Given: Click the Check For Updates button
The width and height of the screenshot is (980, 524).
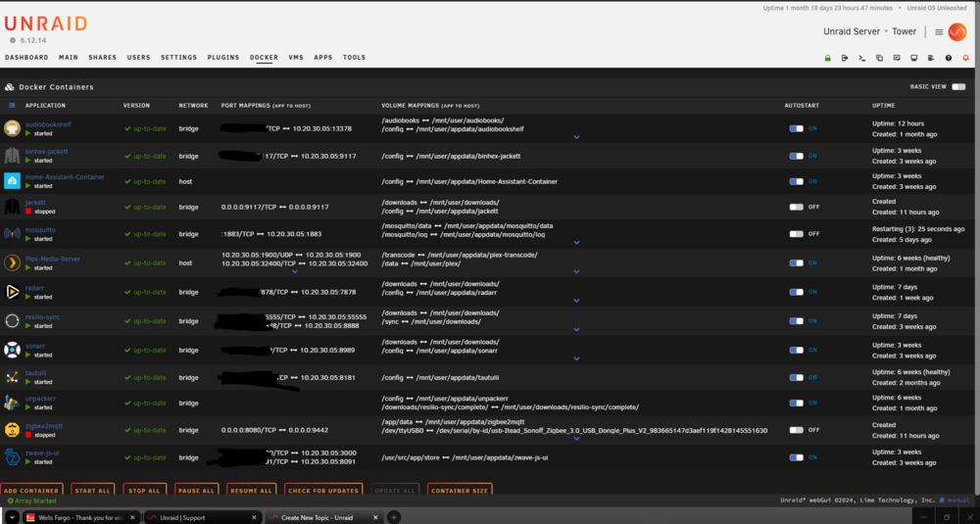Looking at the screenshot, I should [323, 491].
